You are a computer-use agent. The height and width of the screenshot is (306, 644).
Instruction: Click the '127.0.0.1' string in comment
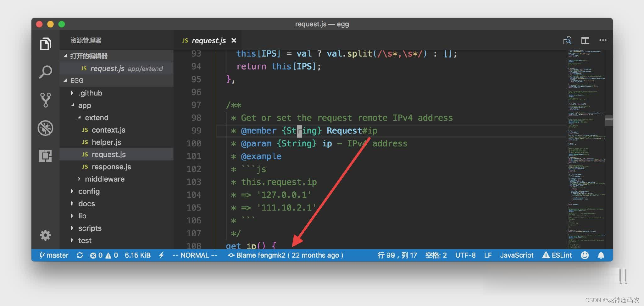pyautogui.click(x=284, y=195)
